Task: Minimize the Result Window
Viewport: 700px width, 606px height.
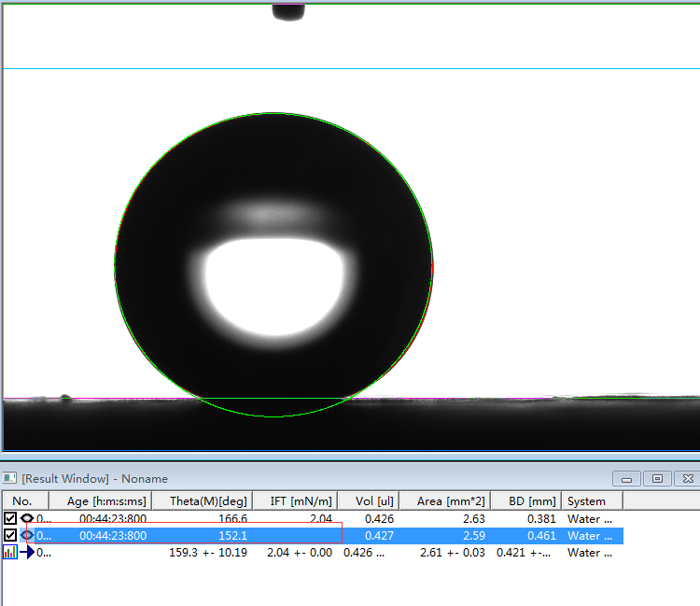Action: (627, 478)
